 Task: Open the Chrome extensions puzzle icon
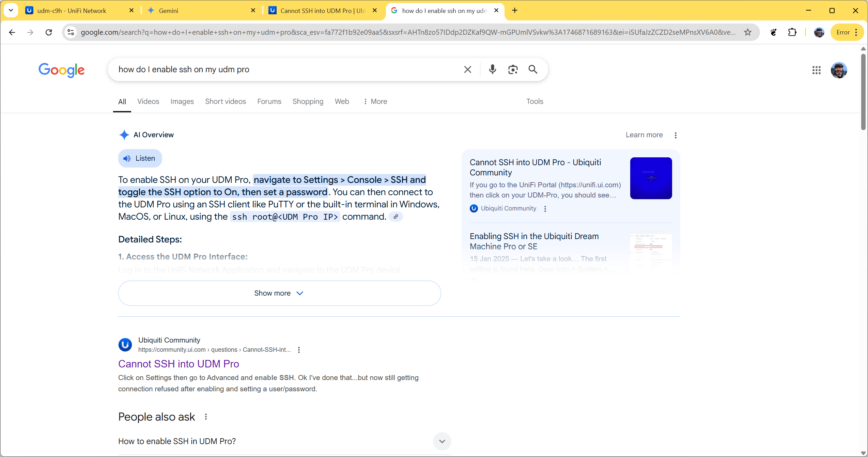792,32
